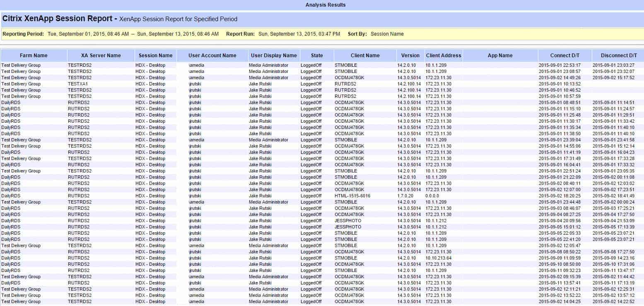This screenshot has width=644, height=306.
Task: Click connect time "2015-09-02 09:15:39"
Action: [560, 277]
